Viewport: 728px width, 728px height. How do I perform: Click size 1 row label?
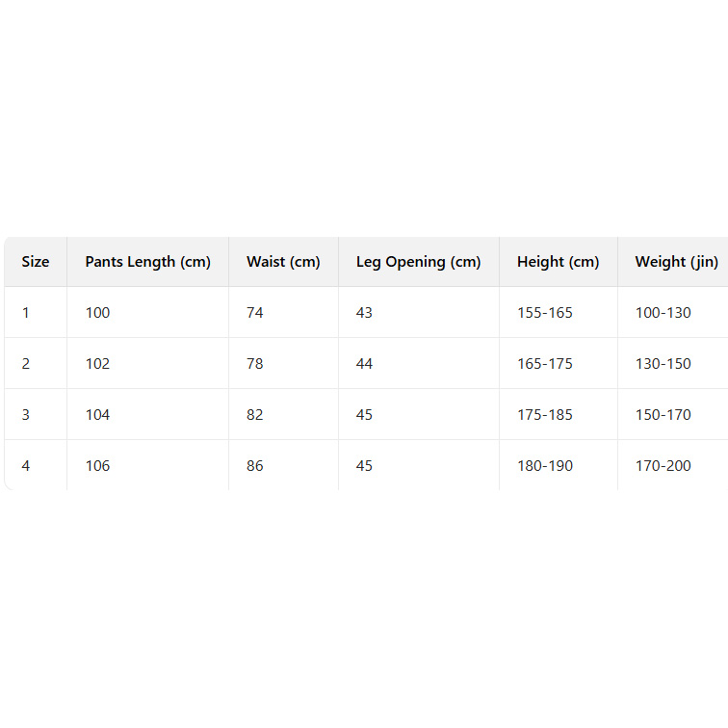pos(26,313)
